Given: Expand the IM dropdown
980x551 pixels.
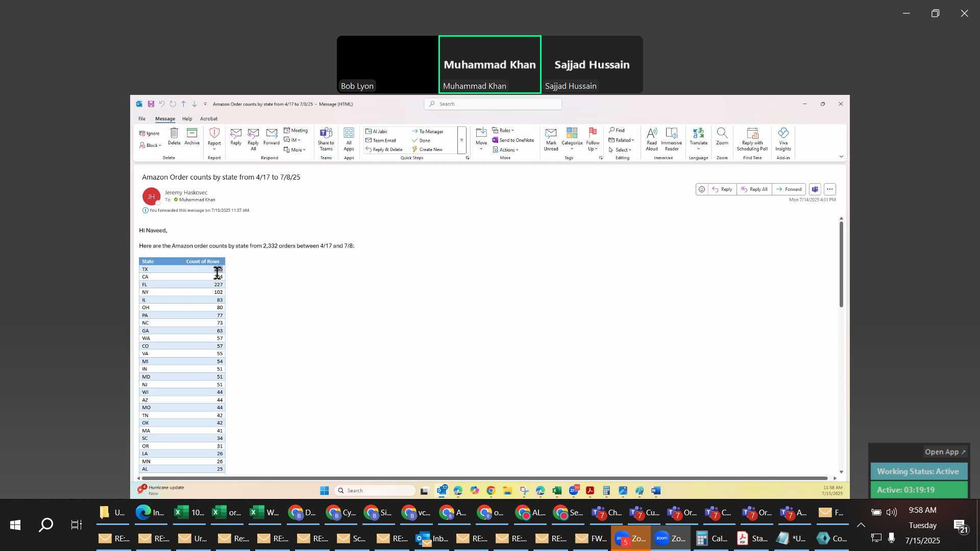Looking at the screenshot, I should point(292,140).
